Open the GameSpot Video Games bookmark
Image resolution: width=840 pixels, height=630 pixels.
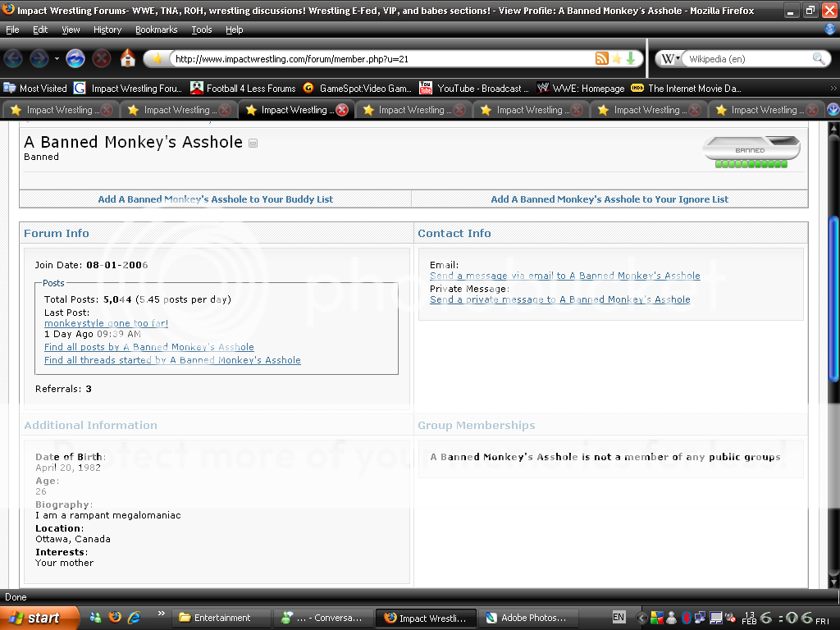358,89
